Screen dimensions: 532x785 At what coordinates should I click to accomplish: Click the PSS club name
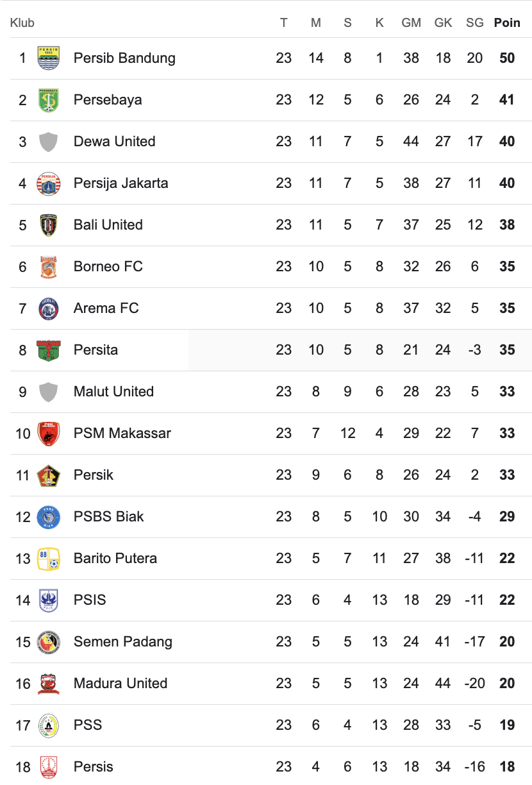tap(88, 725)
